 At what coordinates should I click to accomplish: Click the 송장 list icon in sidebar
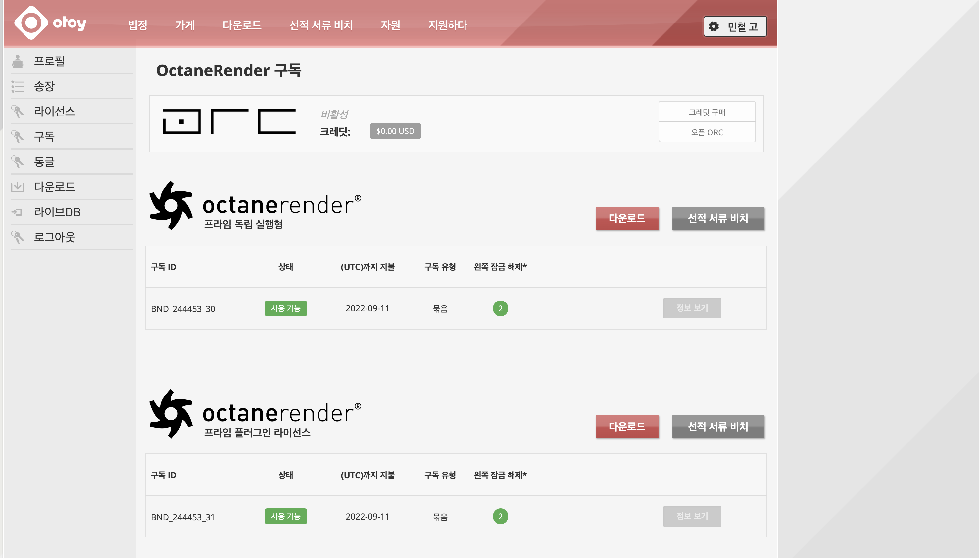click(x=17, y=86)
